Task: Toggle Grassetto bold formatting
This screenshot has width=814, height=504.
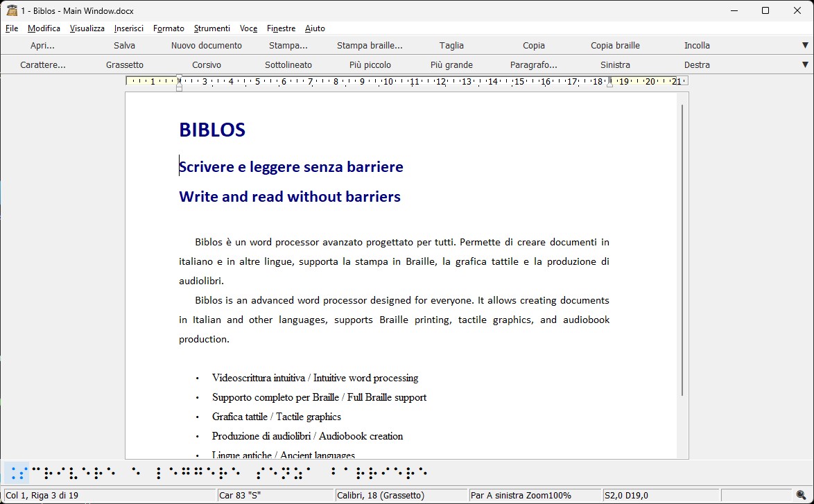Action: (125, 65)
